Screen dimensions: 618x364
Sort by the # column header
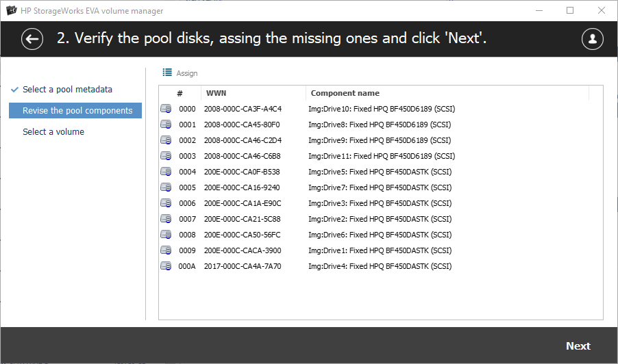pos(180,93)
